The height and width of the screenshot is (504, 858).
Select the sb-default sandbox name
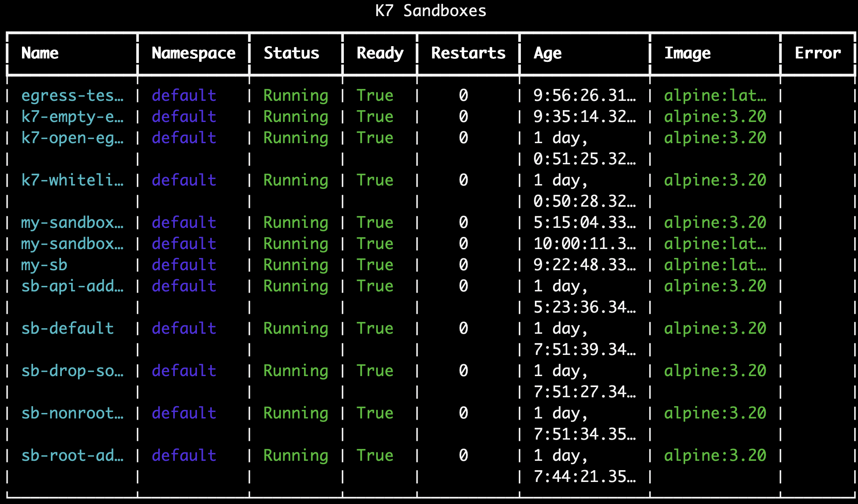tap(67, 328)
